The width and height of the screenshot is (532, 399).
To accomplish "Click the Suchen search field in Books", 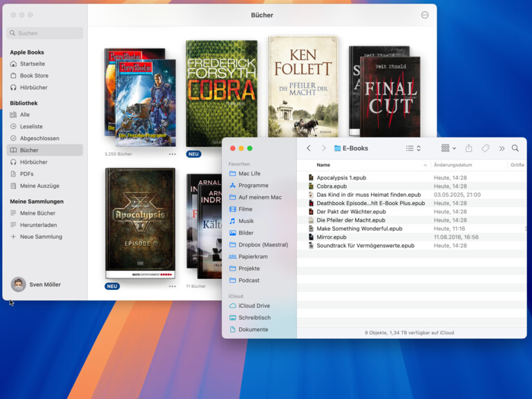I will click(45, 33).
